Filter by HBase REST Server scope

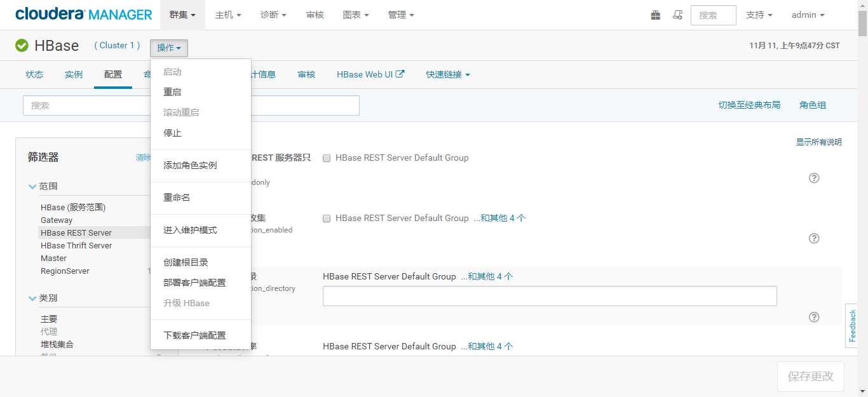coord(76,232)
